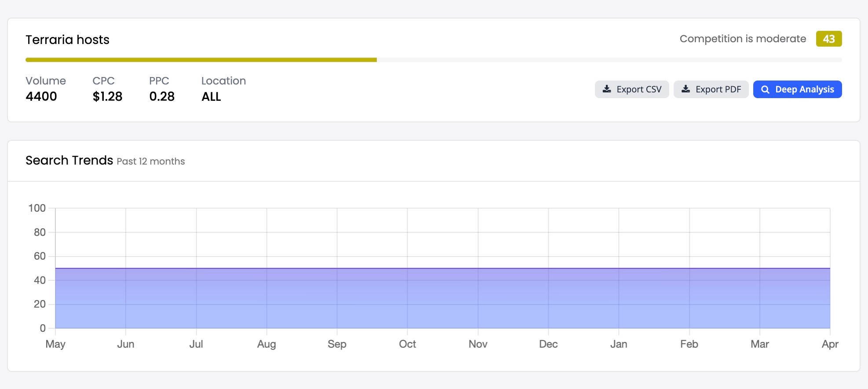Click the yellow competition progress bar
This screenshot has height=389, width=868.
tap(201, 60)
